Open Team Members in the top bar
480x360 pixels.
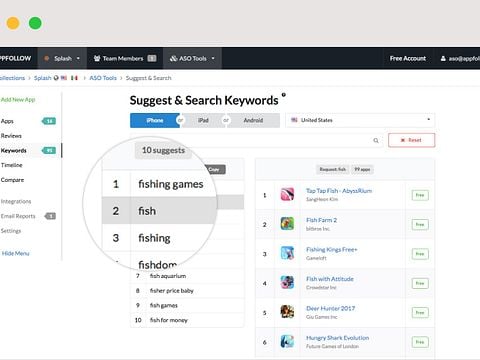click(x=125, y=58)
